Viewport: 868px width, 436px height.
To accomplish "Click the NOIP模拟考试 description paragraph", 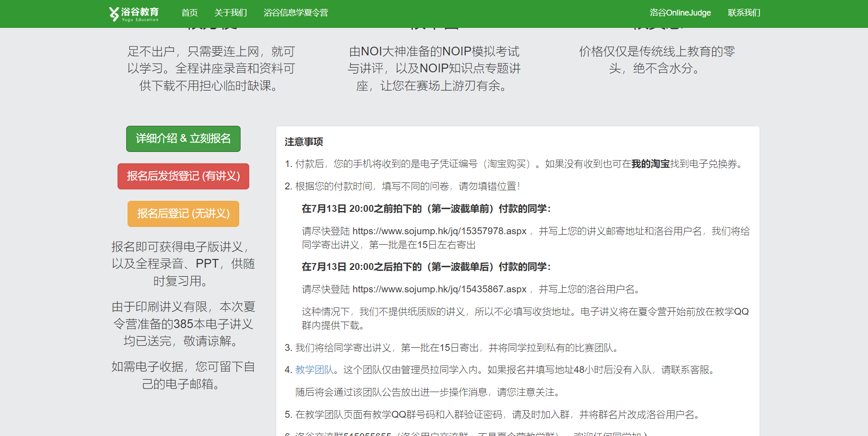I will click(434, 69).
